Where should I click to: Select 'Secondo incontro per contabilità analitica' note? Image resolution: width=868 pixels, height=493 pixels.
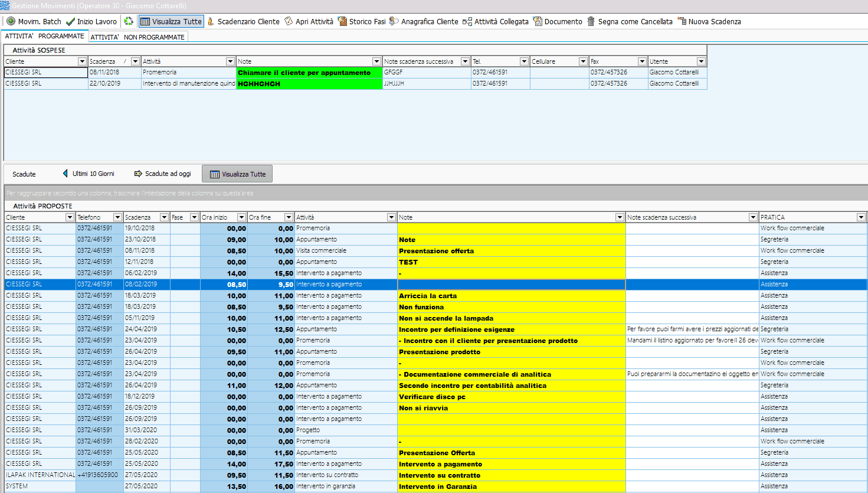(x=512, y=386)
